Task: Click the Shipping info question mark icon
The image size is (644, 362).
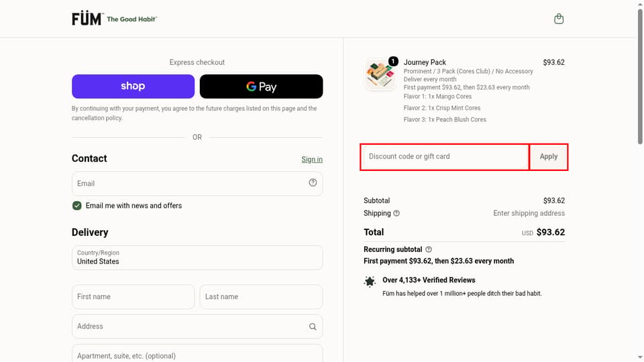Action: 396,213
